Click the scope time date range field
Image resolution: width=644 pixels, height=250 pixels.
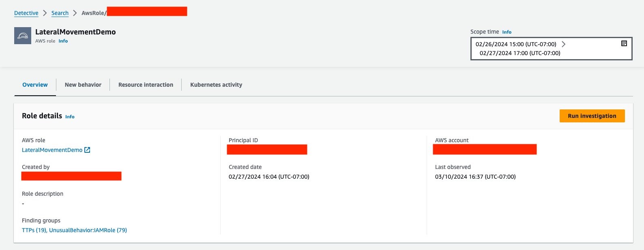(551, 49)
